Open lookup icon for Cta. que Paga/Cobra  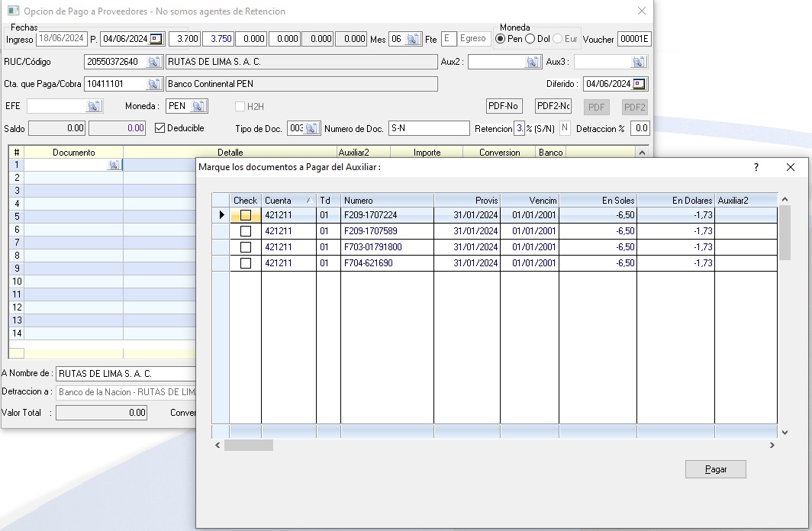click(153, 84)
